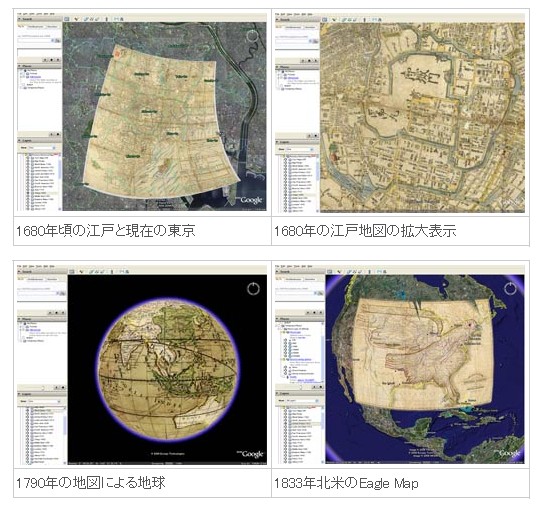Viewport: 543px width, 505px height.
Task: Collapse the Places panel in the Eagle Map screenshot
Action: pos(278,319)
